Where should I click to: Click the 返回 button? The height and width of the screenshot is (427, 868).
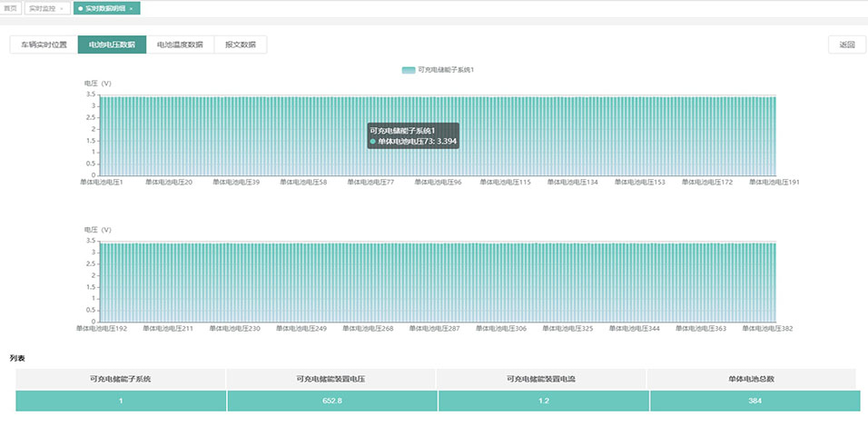click(x=847, y=45)
